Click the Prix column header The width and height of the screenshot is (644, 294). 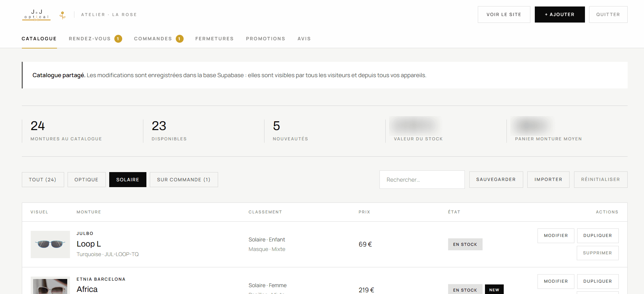click(x=364, y=212)
